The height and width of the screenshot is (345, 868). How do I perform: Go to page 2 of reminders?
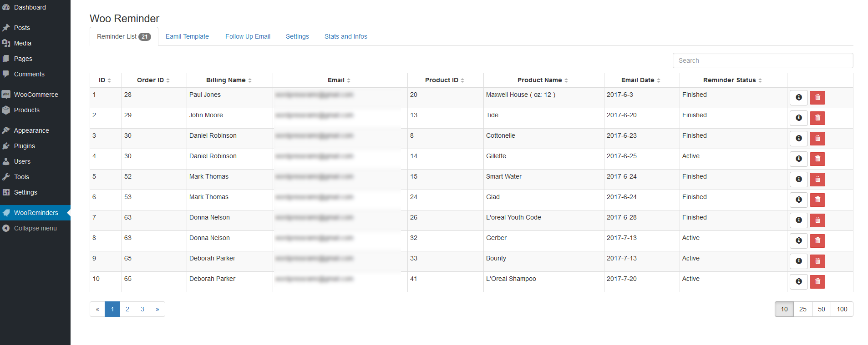[x=127, y=309]
